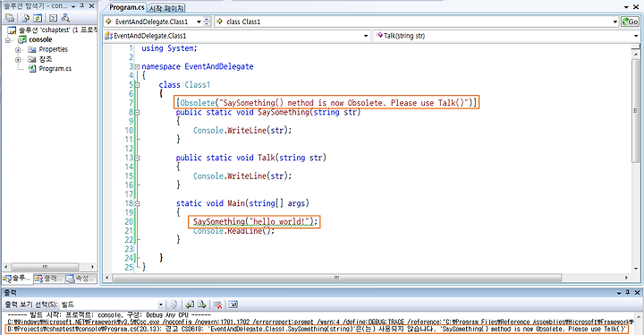Screen dimensions: 644x335
Task: Click the CS0618 warning line in Output
Action: point(318,330)
